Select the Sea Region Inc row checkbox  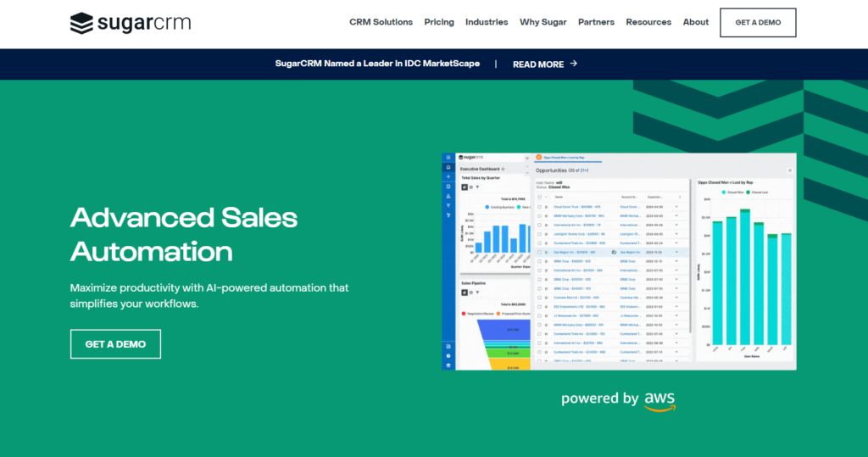[x=539, y=253]
